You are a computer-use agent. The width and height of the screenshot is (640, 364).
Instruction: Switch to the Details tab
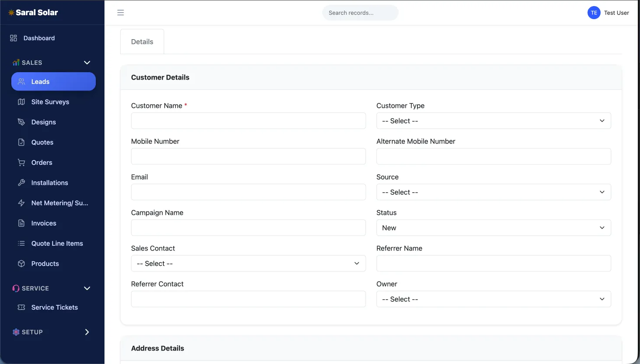pyautogui.click(x=142, y=41)
